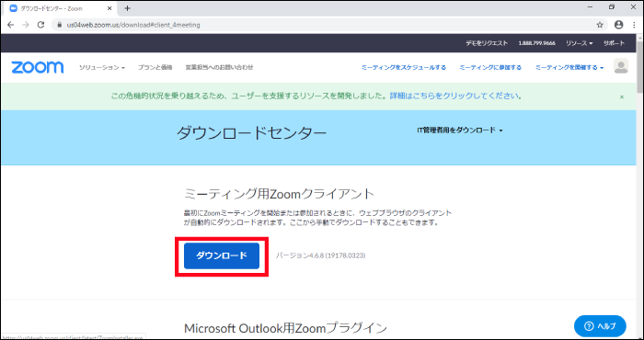Open the ヘルプ chat button
The image size is (644, 340).
600,326
